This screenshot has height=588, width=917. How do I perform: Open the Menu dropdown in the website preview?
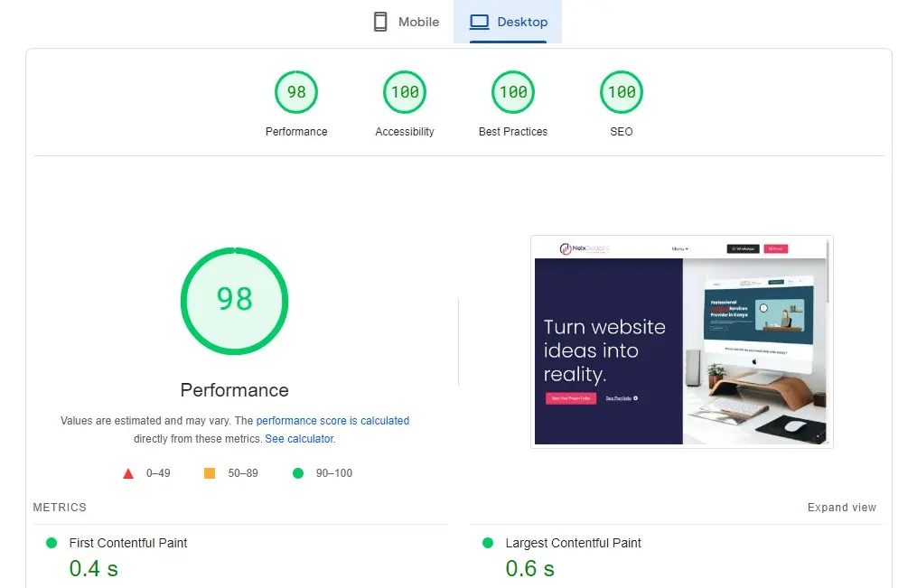tap(680, 248)
